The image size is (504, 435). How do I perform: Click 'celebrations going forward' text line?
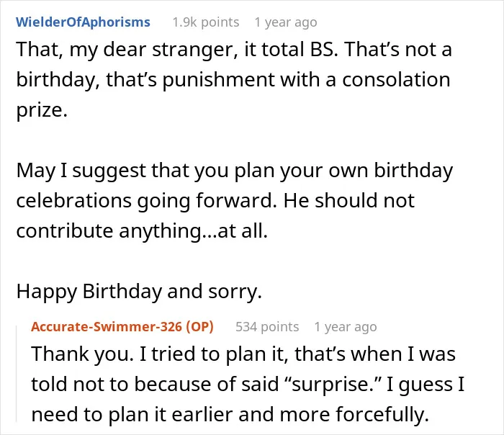(x=215, y=201)
